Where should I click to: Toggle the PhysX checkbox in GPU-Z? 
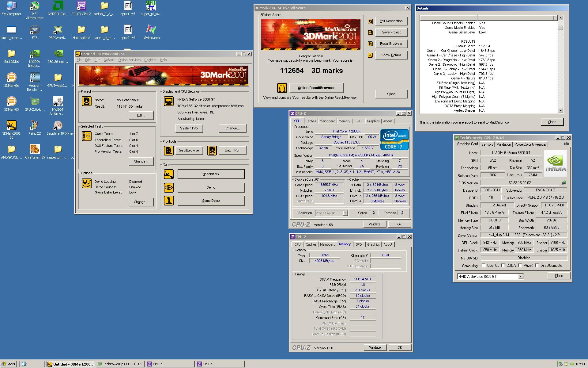[520, 266]
